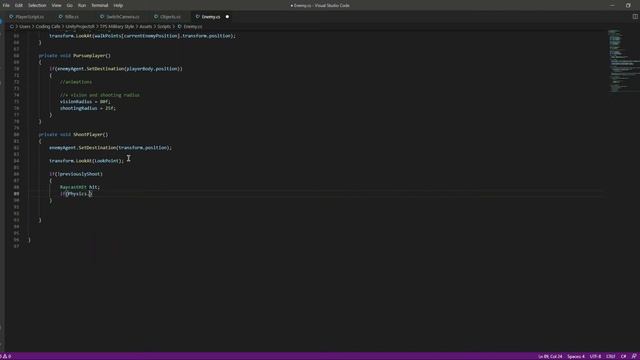The width and height of the screenshot is (640, 360).
Task: Click the UTF-8 encoding status item
Action: coord(596,356)
